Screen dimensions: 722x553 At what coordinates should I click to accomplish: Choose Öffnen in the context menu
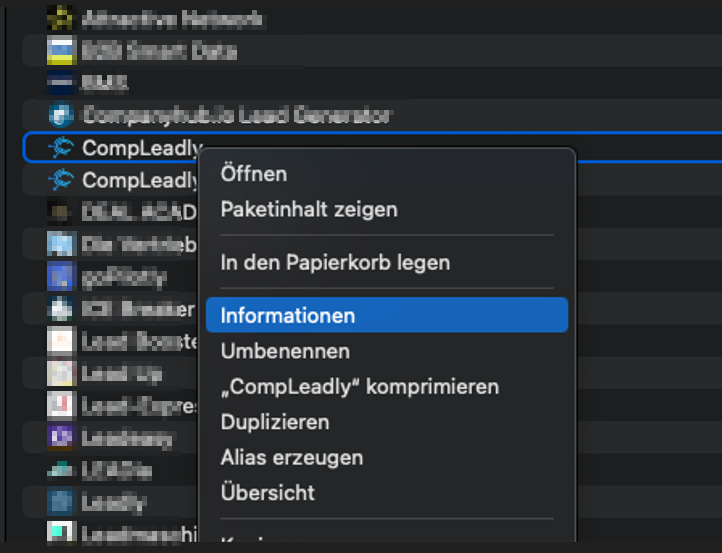[x=254, y=174]
